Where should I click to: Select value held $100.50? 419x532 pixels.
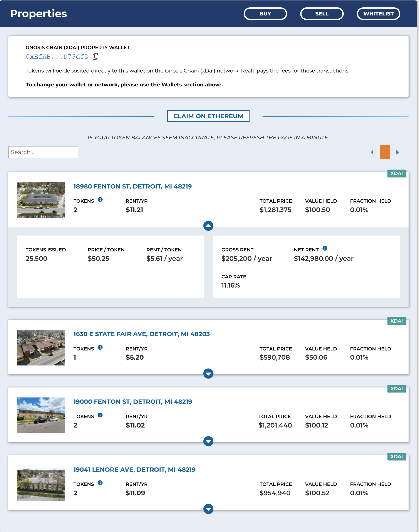[317, 210]
